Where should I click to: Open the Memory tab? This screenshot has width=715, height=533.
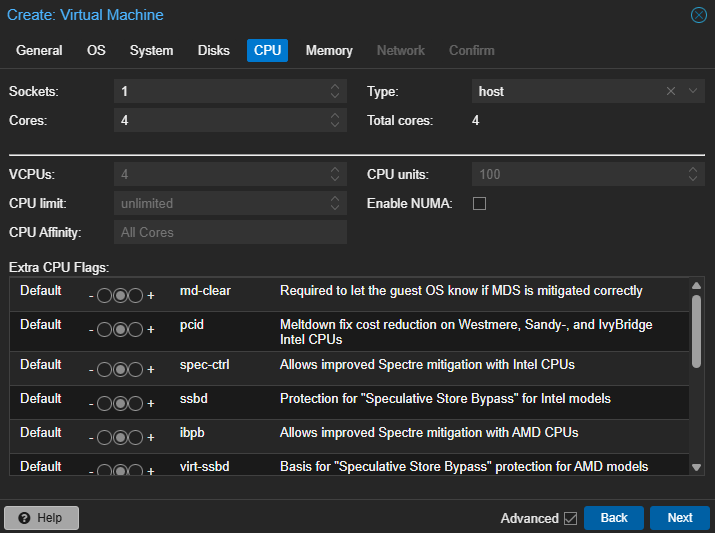pos(329,51)
